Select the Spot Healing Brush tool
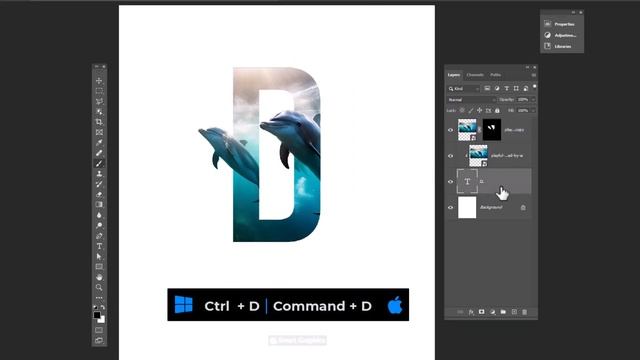 (x=99, y=153)
